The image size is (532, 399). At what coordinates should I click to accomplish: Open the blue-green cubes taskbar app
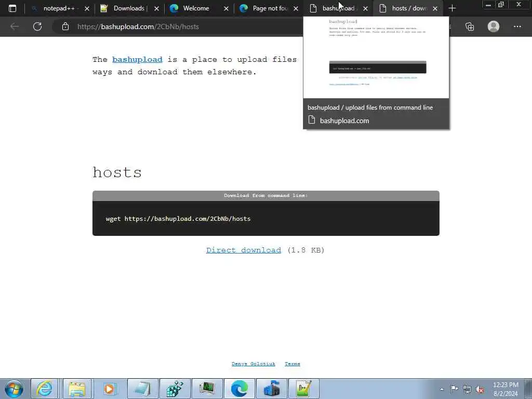tap(175, 389)
